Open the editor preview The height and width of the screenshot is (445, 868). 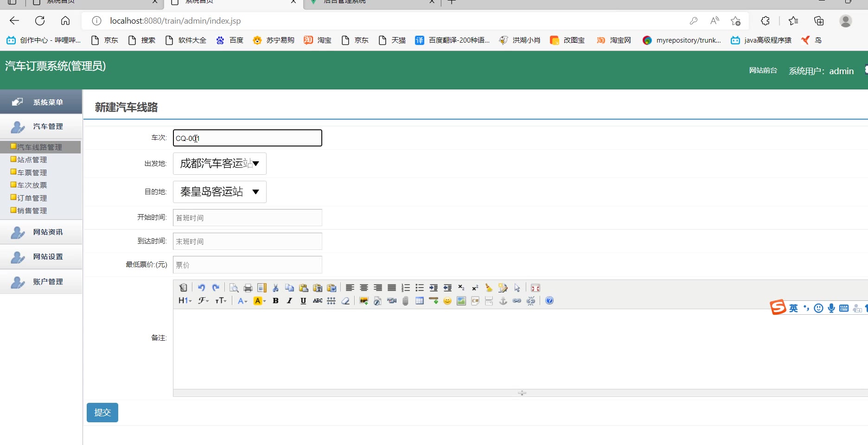tap(234, 288)
